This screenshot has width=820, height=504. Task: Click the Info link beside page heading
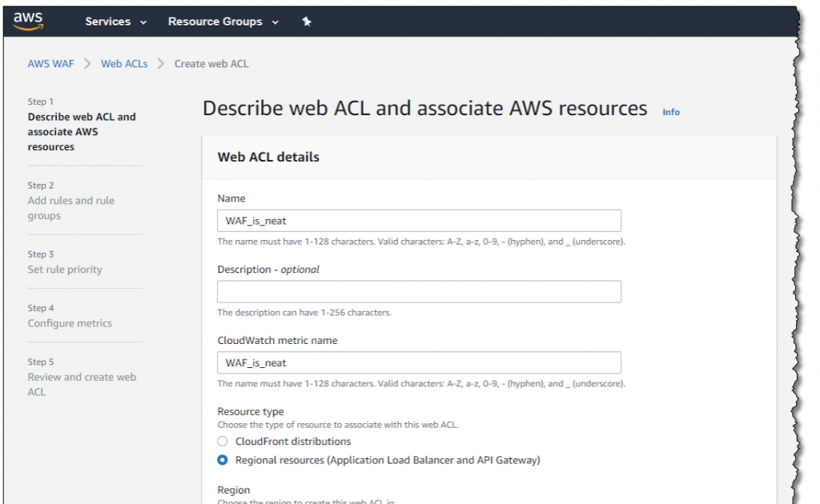[671, 112]
